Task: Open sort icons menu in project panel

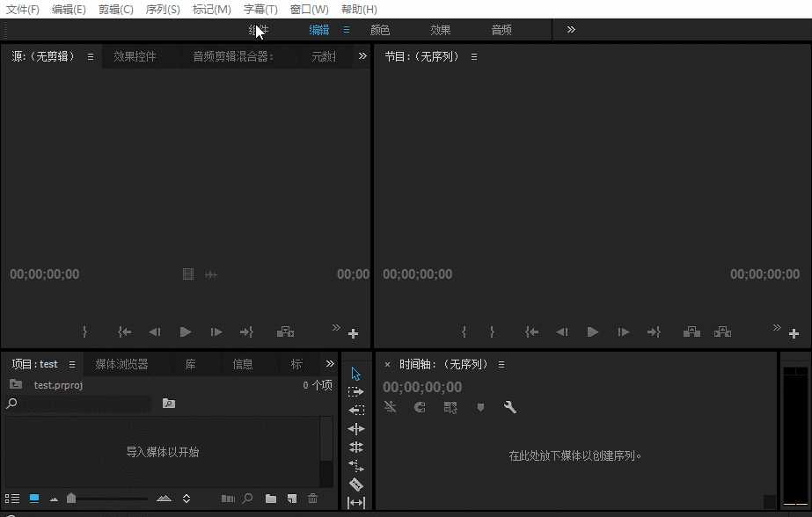Action: click(x=187, y=499)
